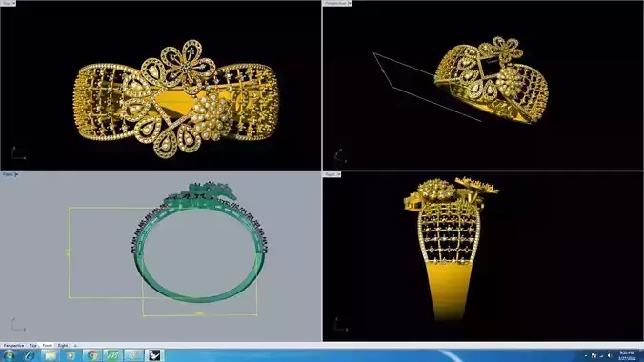Open the Top viewport title dropdown
Viewport: 644px width, 362px height.
[13, 3]
